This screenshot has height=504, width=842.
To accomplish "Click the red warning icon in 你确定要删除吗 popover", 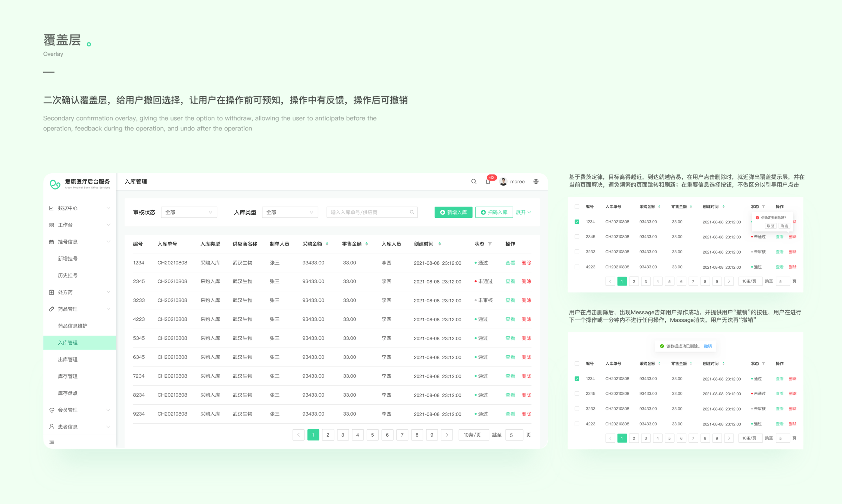I will pyautogui.click(x=757, y=218).
